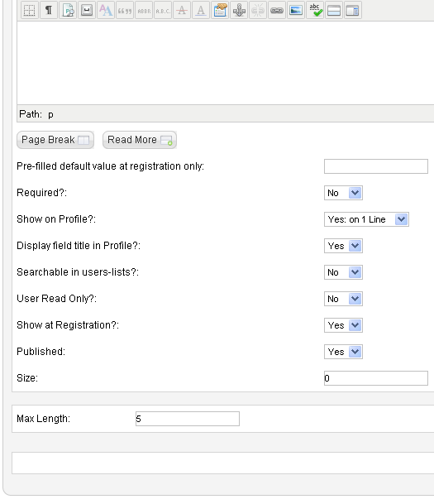Change the Published dropdown value
The image size is (434, 504).
click(x=343, y=352)
